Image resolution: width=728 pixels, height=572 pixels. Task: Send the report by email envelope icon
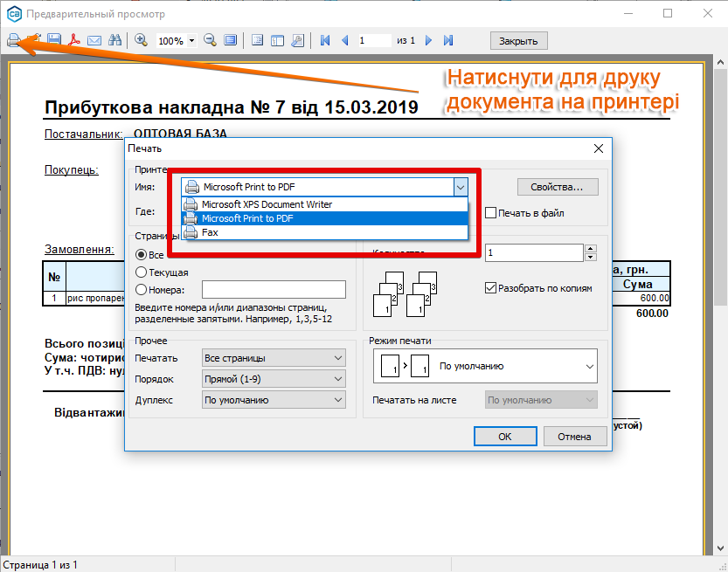[94, 40]
